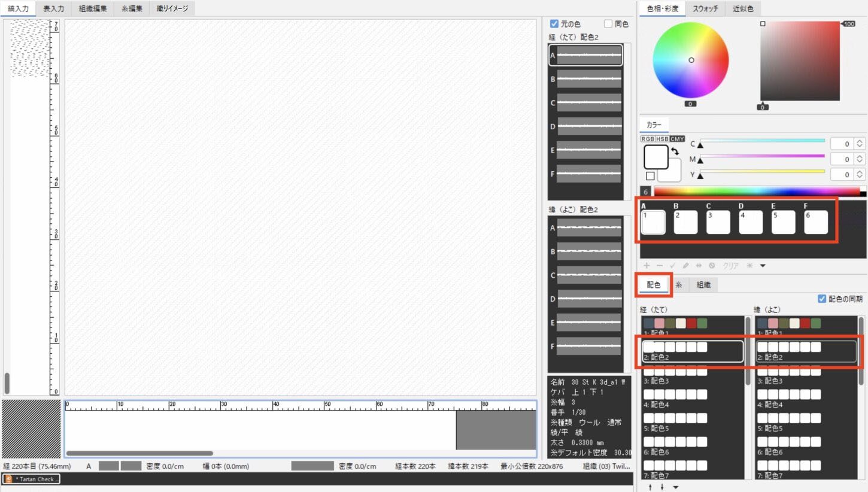The height and width of the screenshot is (492, 868).
Task: Click the stepper arrows of the C value
Action: [x=860, y=144]
